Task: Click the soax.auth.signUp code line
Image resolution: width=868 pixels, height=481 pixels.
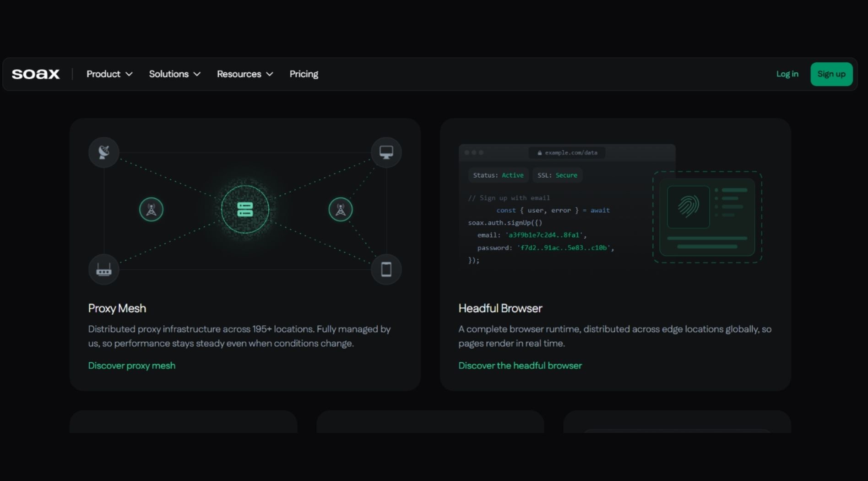Action: [x=505, y=223]
